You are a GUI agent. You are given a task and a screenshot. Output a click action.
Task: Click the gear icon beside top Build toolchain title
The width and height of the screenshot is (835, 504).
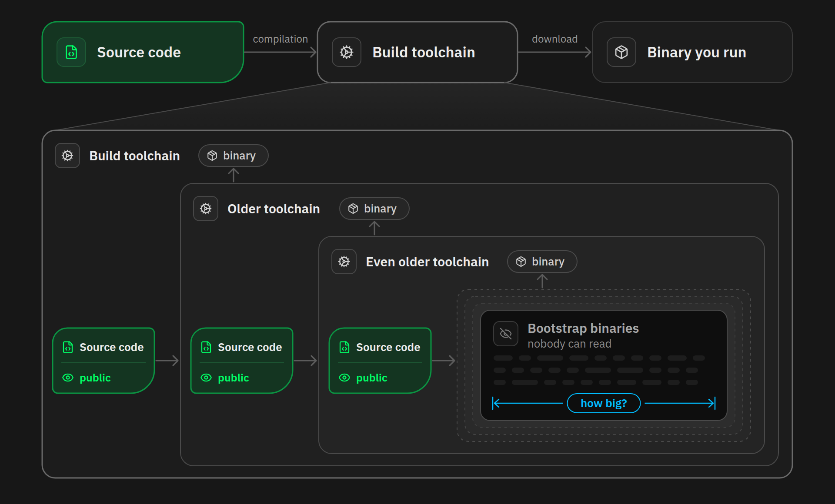[347, 52]
